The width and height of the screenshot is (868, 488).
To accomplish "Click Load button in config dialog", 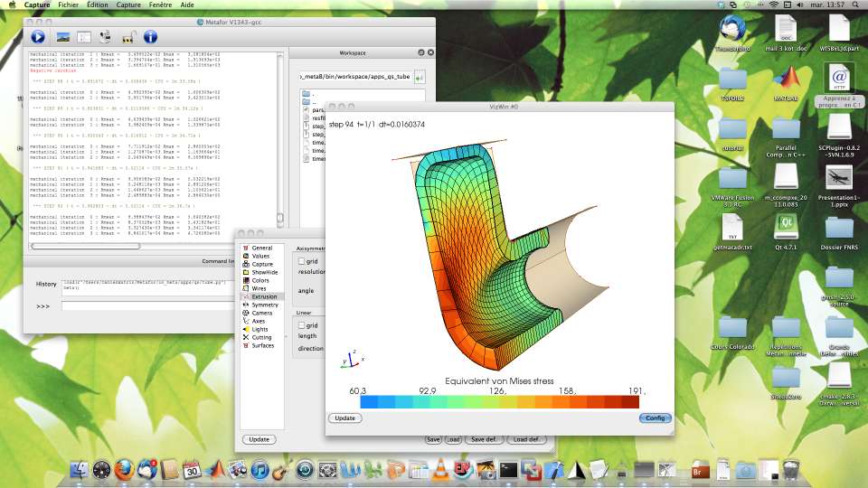I will [453, 439].
